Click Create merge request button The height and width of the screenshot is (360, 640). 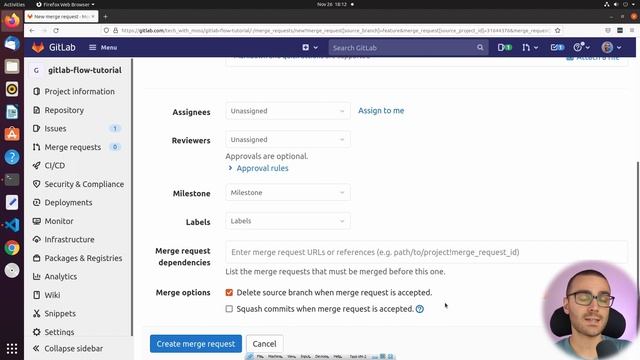pyautogui.click(x=196, y=344)
